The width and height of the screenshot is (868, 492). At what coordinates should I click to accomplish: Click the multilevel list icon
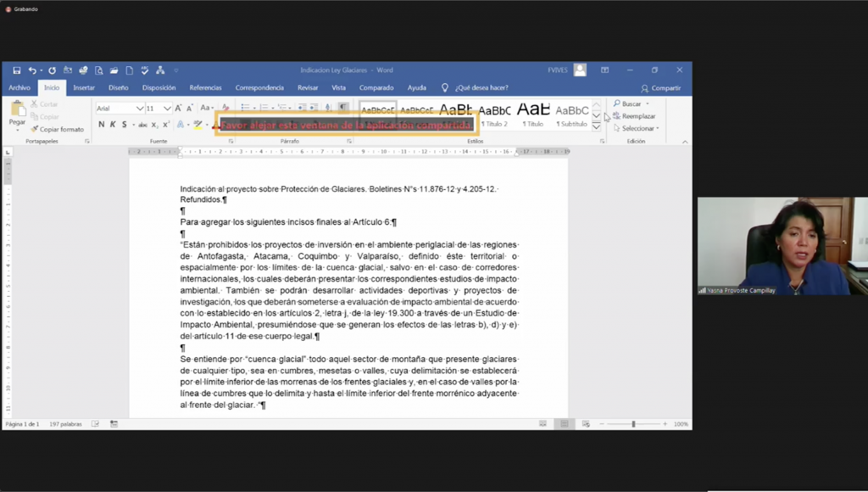281,107
